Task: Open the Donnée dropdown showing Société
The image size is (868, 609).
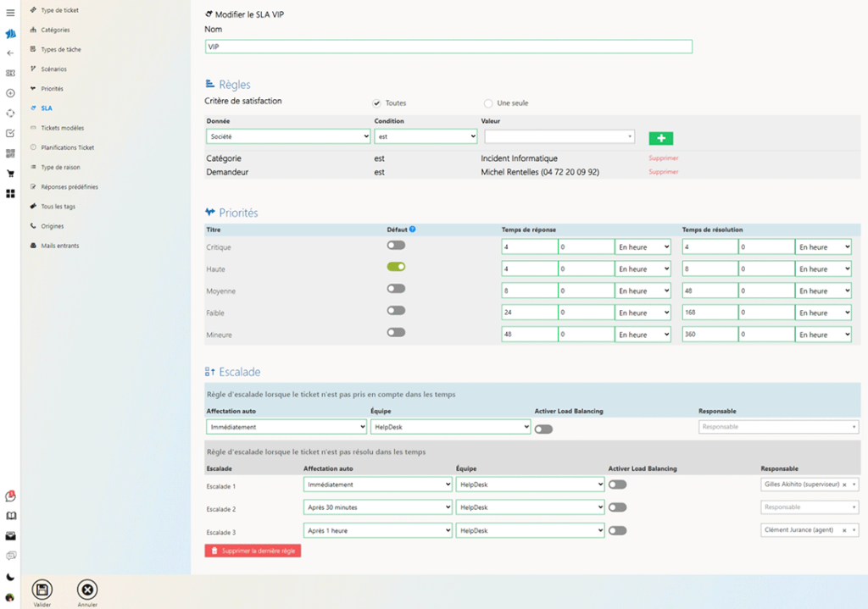Action: [287, 136]
